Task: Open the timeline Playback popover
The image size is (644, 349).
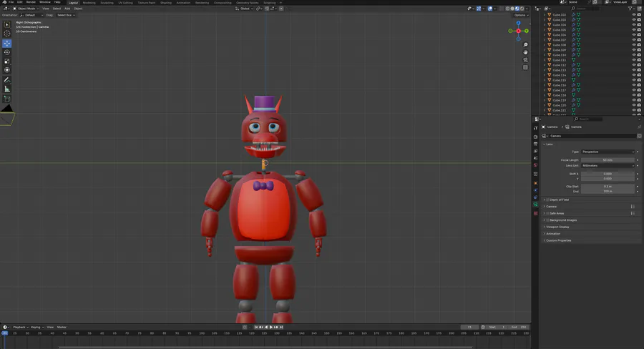Action: pos(21,328)
